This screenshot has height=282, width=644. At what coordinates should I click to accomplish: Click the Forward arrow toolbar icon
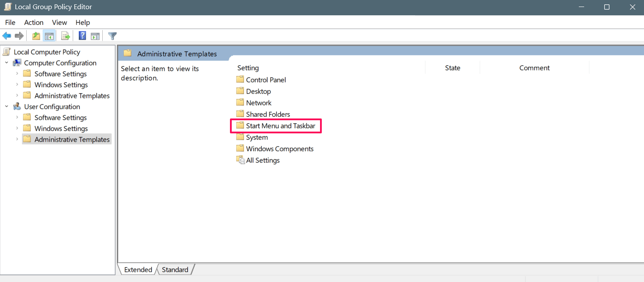click(19, 36)
